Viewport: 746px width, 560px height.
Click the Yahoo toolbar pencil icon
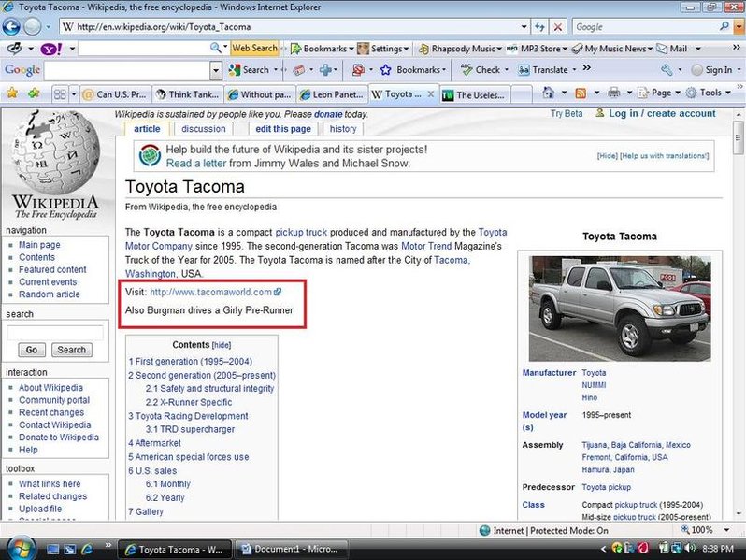coord(14,48)
